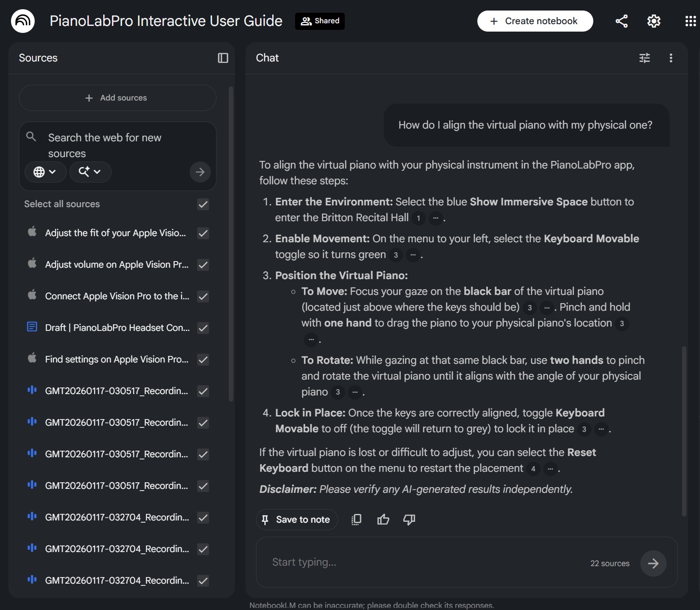Open the research mode dropdown
Screen dimensions: 700x610
[x=90, y=172]
